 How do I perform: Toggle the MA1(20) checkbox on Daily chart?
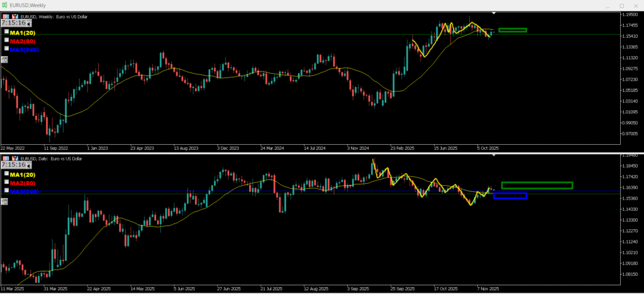(x=6, y=173)
